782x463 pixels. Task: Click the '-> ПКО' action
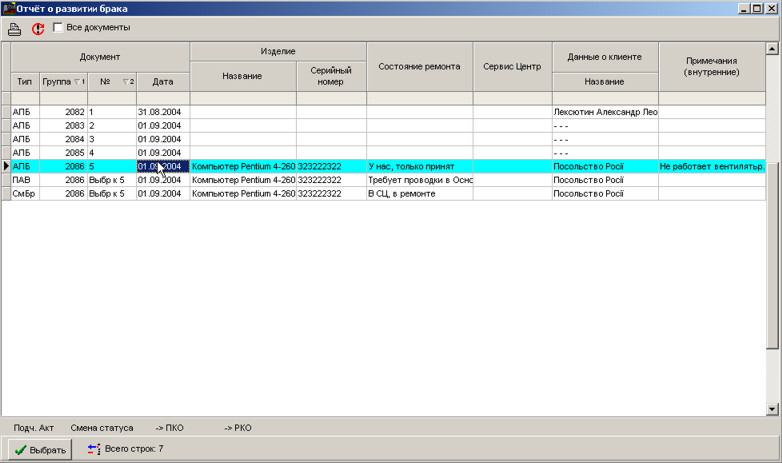pos(169,428)
